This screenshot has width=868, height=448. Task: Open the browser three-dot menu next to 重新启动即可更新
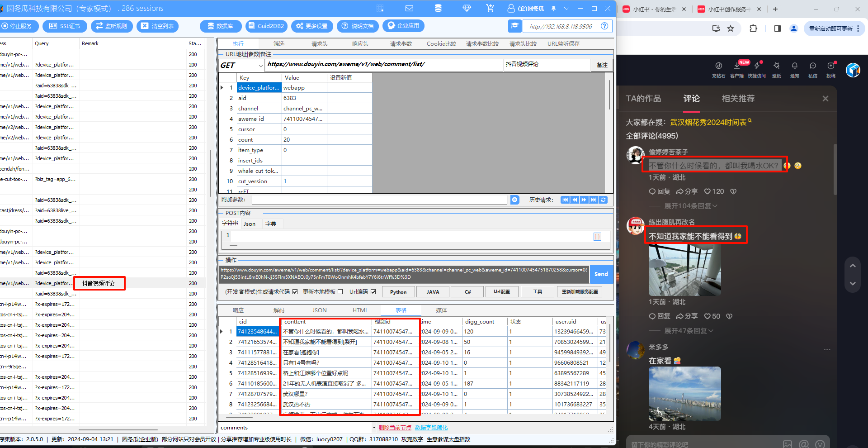(x=858, y=29)
